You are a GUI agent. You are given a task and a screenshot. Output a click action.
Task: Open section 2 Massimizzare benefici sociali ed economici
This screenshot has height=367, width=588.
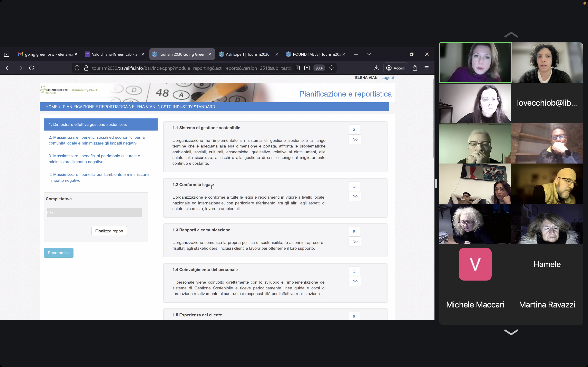point(96,140)
